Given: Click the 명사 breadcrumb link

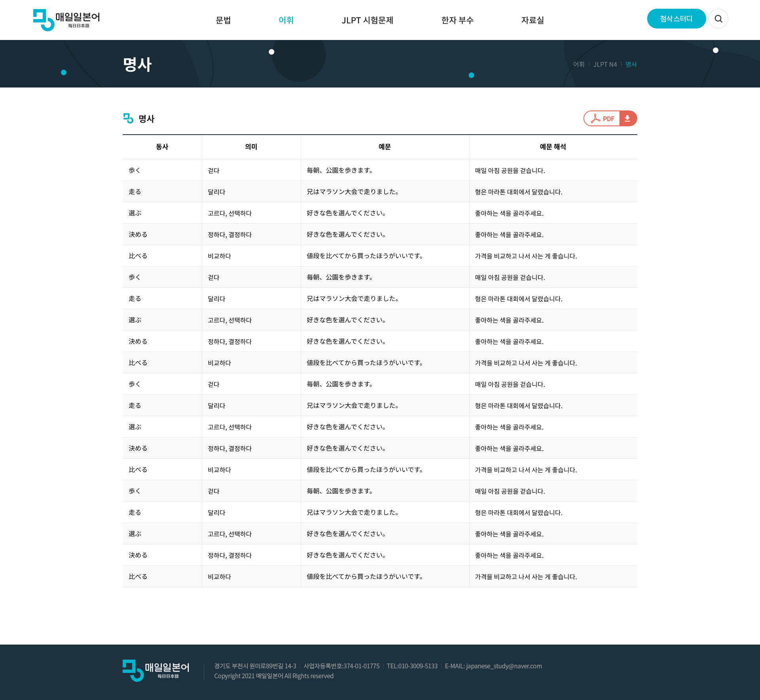Looking at the screenshot, I should [x=631, y=64].
